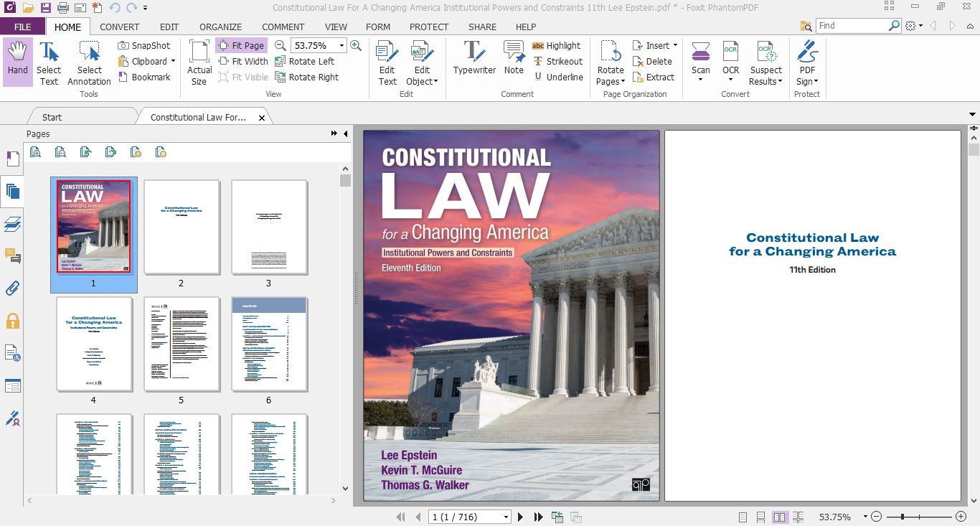This screenshot has width=980, height=526.
Task: Choose the Select Annotation tool
Action: (x=89, y=63)
